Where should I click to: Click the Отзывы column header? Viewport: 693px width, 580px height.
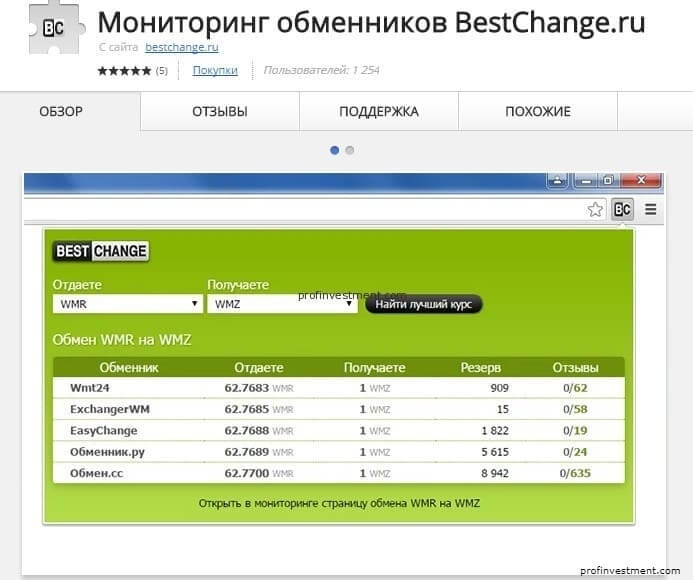click(575, 367)
